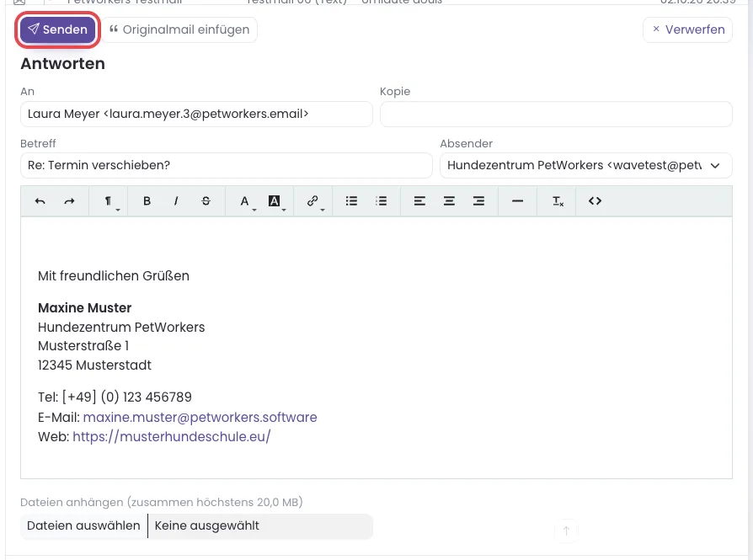Click the An recipient field
The image size is (753, 560).
point(196,114)
